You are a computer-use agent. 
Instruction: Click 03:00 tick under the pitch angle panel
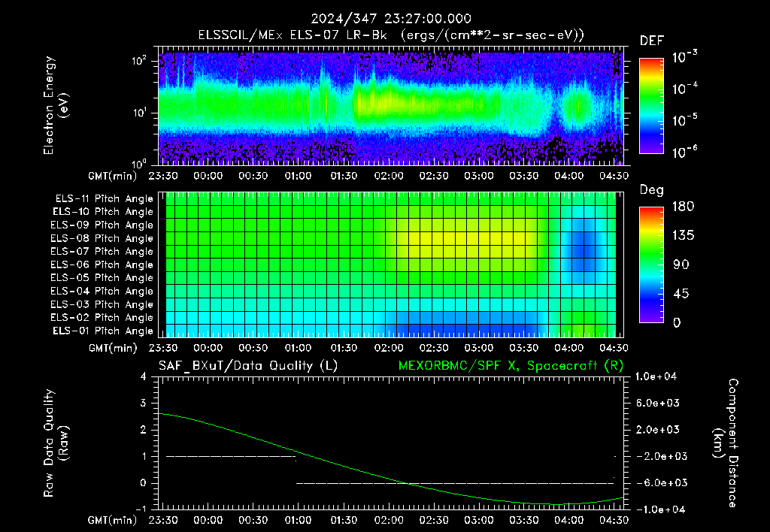(479, 348)
